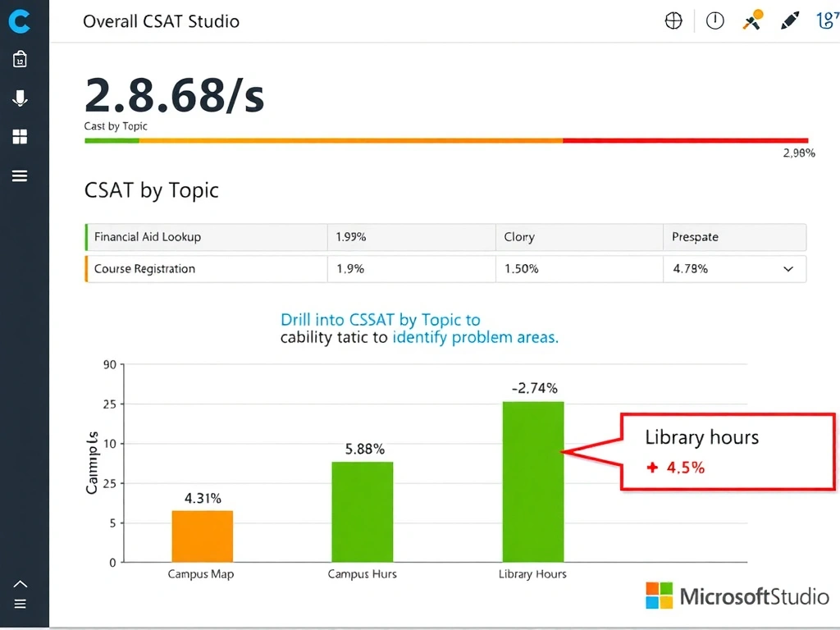840x630 pixels.
Task: Click the globe icon in header
Action: click(x=673, y=21)
